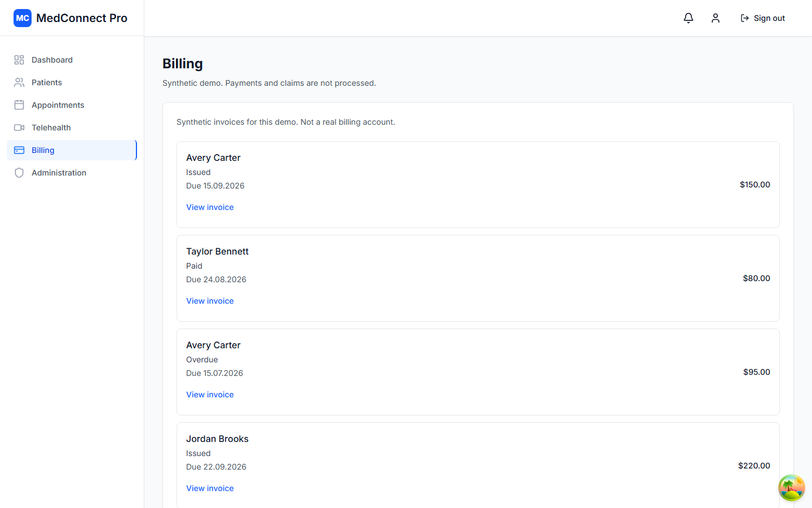
Task: Click the Overdue status label
Action: coord(202,360)
